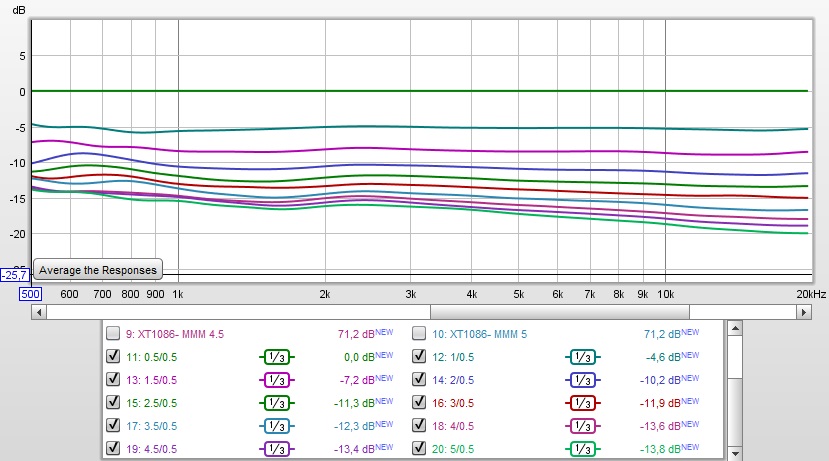Click 1/3 smoothing icon for 14: 2/0.5
This screenshot has width=829, height=461.
(x=583, y=380)
